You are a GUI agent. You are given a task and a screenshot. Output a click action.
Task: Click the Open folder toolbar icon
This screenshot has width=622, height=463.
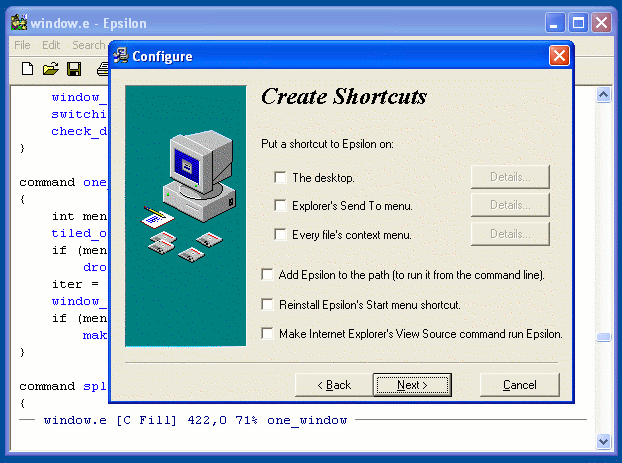pos(50,69)
